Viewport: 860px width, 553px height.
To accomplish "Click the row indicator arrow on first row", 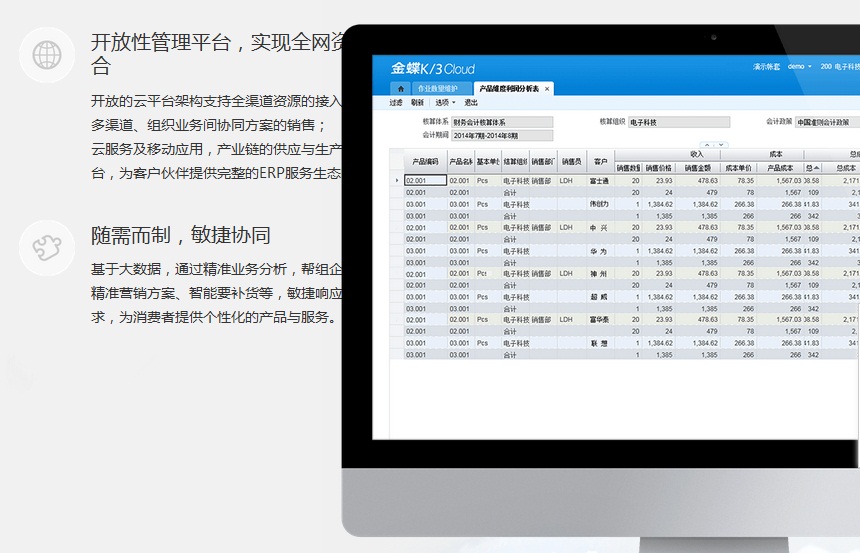I will click(397, 181).
